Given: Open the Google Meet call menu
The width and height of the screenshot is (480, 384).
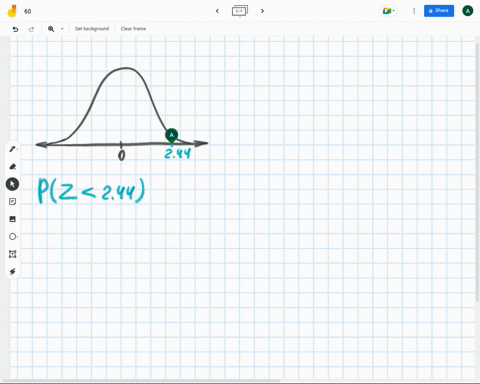Looking at the screenshot, I should pos(388,11).
